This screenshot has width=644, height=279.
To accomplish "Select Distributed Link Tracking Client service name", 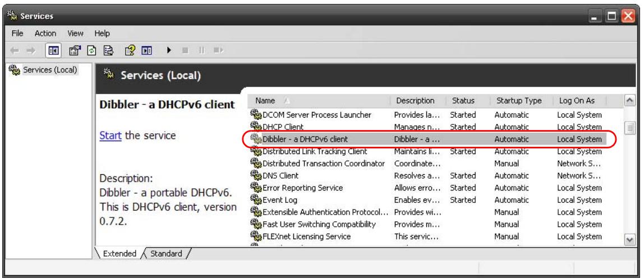I will [x=315, y=151].
